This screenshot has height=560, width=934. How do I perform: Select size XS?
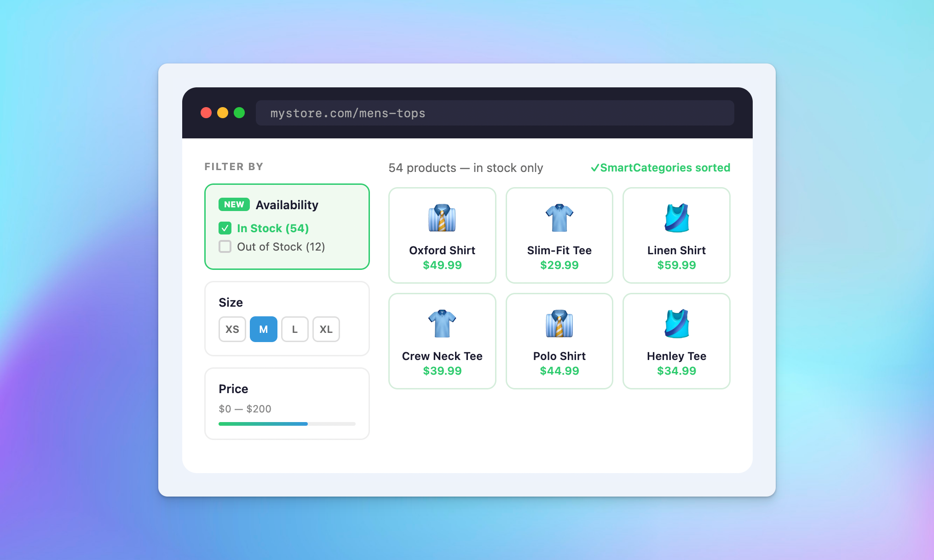point(232,329)
